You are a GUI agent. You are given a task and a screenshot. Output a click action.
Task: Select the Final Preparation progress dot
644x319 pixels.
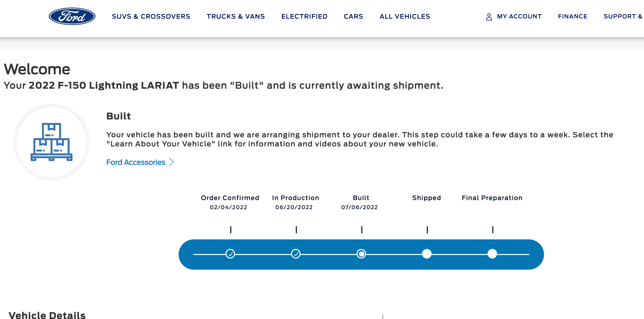click(x=492, y=254)
